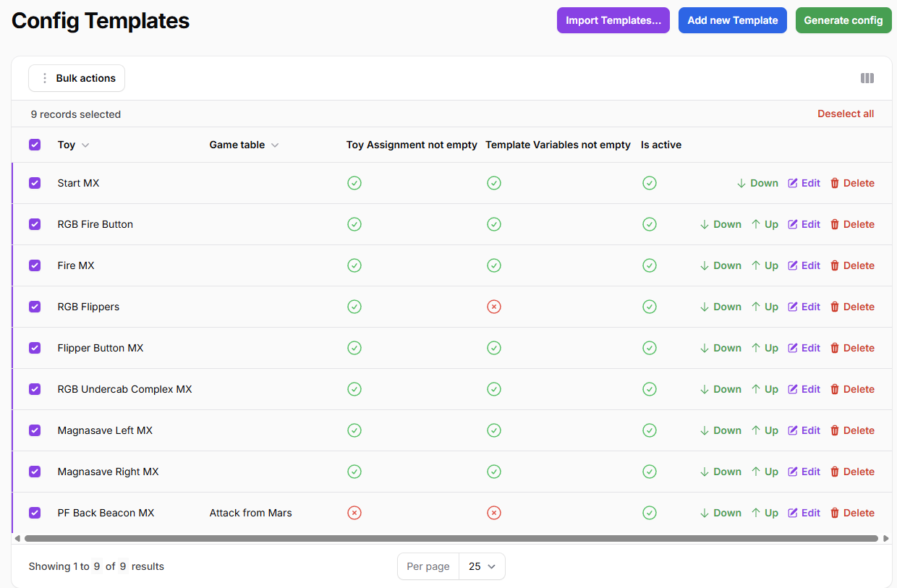Edit the Fire MX template

click(804, 265)
